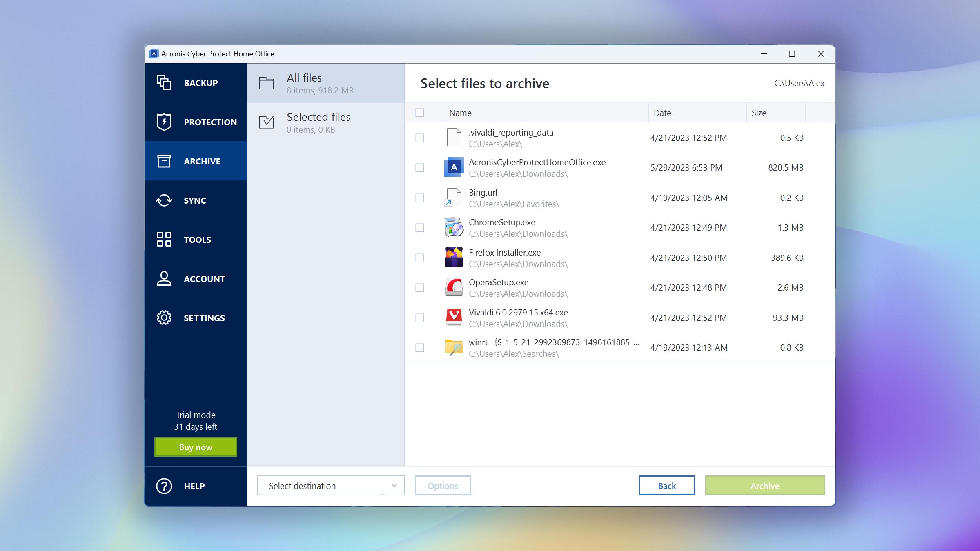Click the Sync arrows icon
Viewport: 980px width, 551px height.
coord(164,200)
